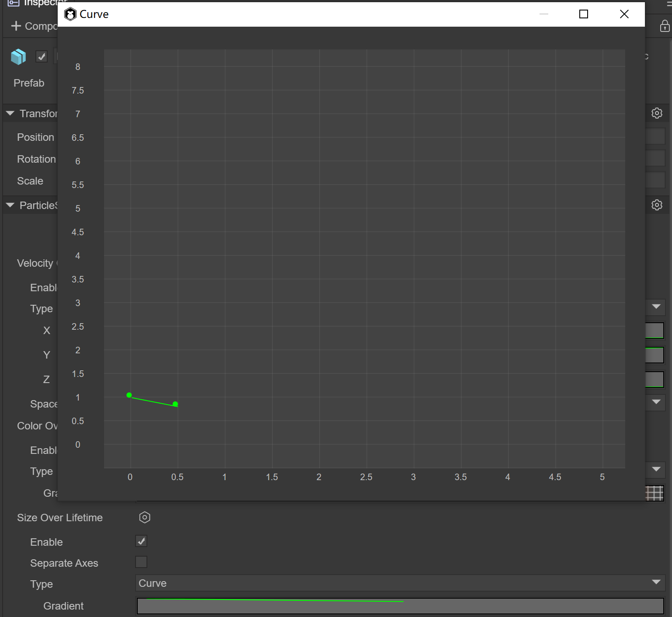Screen dimensions: 672x617
Task: Select the second curve keyframe near 0.5
Action: click(x=175, y=404)
